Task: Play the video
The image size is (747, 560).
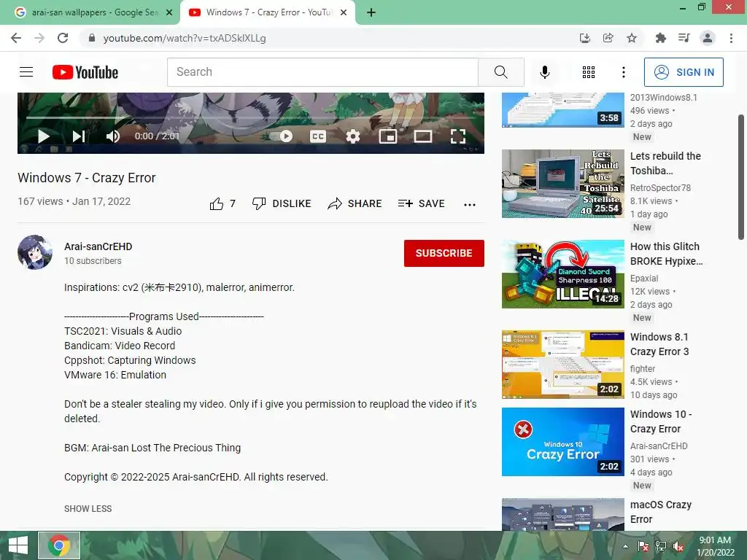Action: coord(43,136)
